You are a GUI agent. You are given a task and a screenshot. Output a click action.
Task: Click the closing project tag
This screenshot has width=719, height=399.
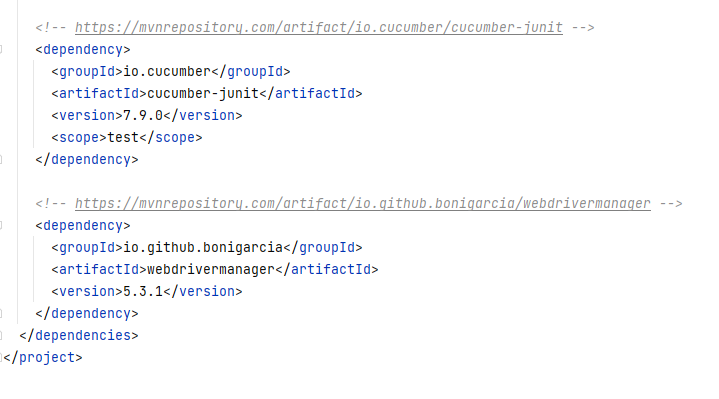(x=43, y=358)
